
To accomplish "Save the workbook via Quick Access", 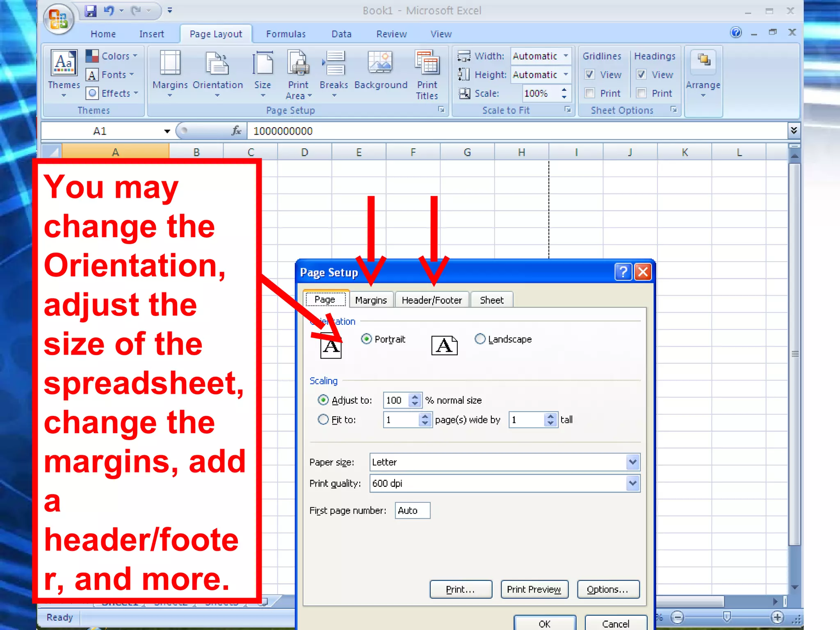I will [91, 11].
